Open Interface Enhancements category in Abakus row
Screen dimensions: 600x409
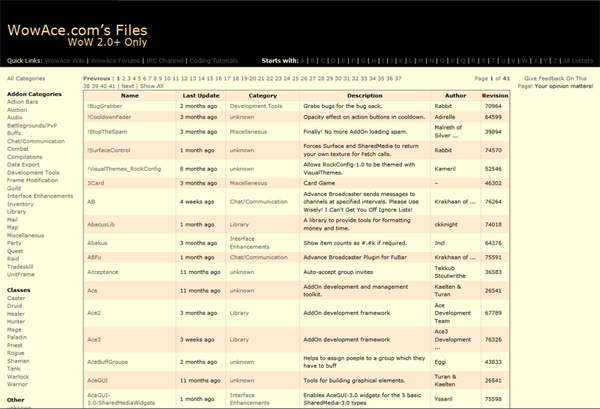[249, 243]
